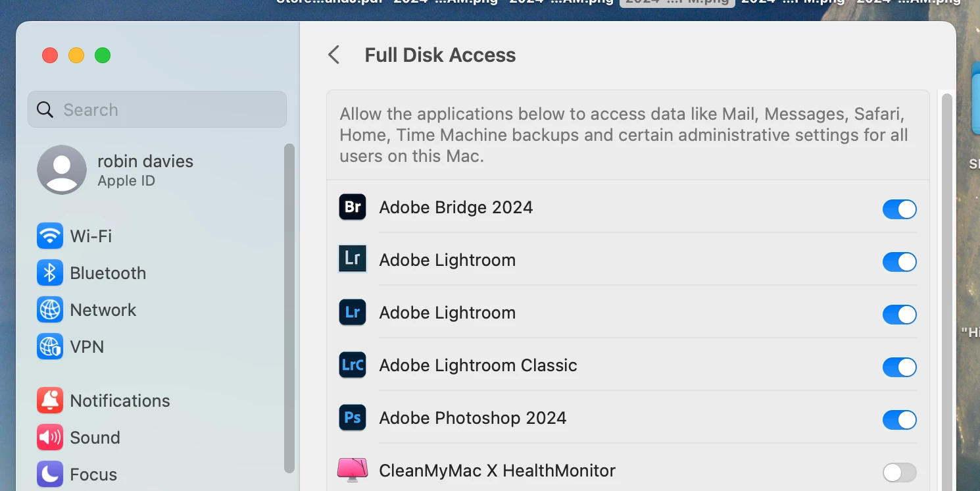Viewport: 980px width, 491px height.
Task: Click the Adobe Lightroom Classic LrC icon
Action: pyautogui.click(x=353, y=365)
